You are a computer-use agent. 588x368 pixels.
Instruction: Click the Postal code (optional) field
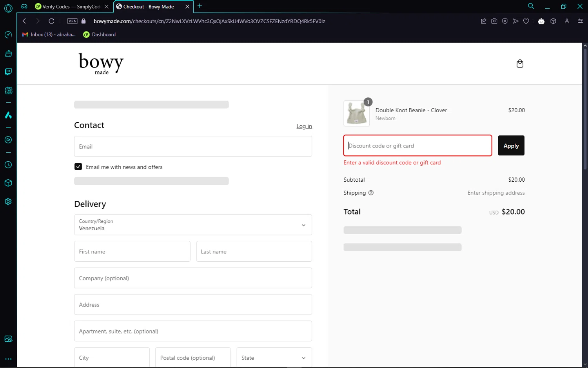pos(193,358)
